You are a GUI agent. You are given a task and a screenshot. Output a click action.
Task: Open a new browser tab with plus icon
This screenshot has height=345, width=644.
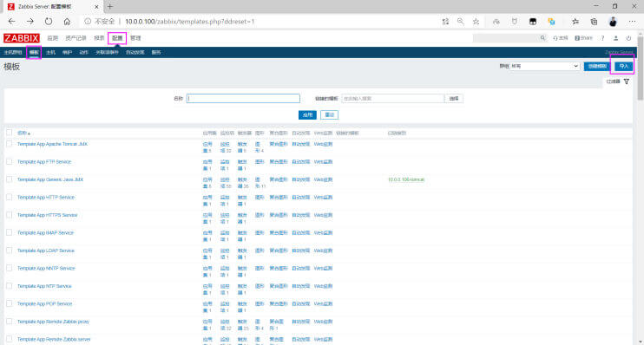pyautogui.click(x=110, y=7)
